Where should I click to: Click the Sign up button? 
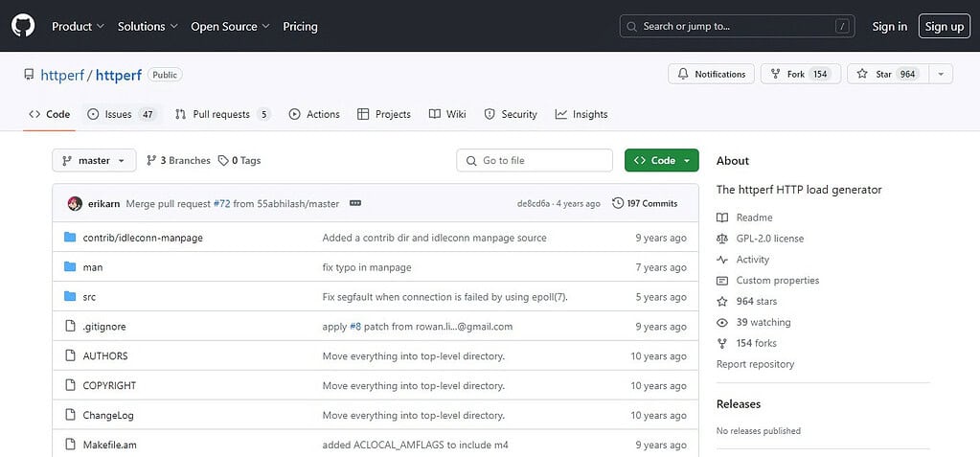click(945, 26)
